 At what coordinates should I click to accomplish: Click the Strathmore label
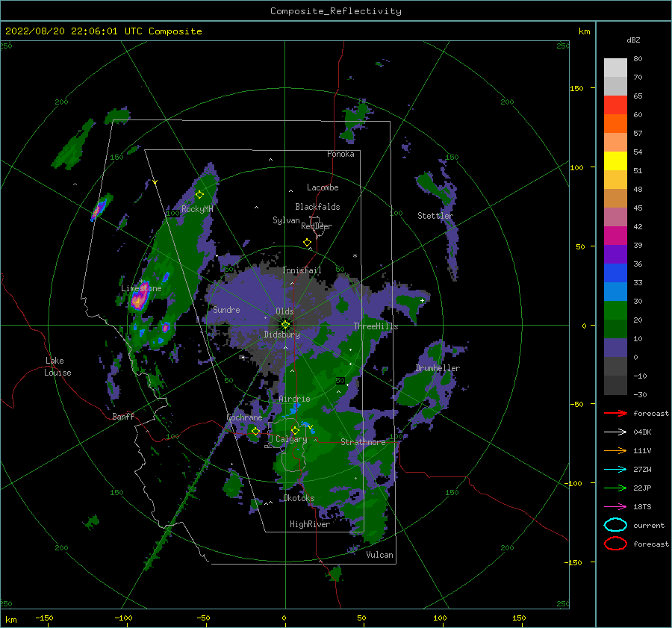click(x=363, y=441)
